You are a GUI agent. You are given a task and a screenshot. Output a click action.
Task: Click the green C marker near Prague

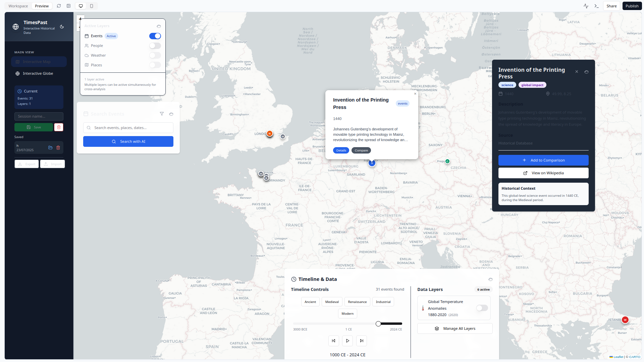click(447, 162)
